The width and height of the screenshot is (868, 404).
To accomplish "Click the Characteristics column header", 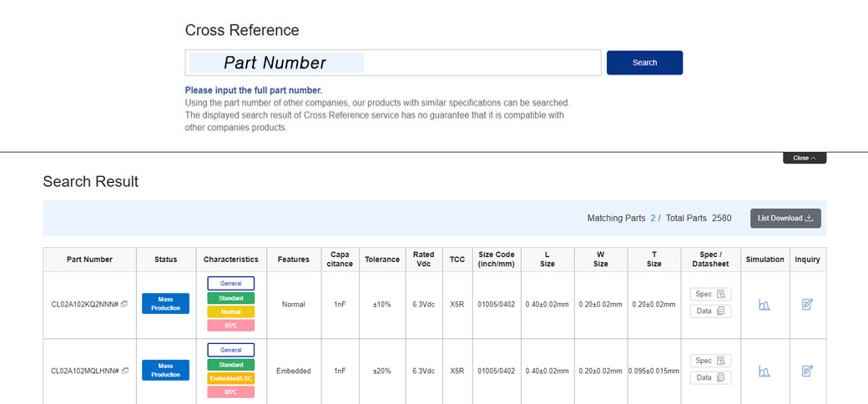I will tap(231, 260).
